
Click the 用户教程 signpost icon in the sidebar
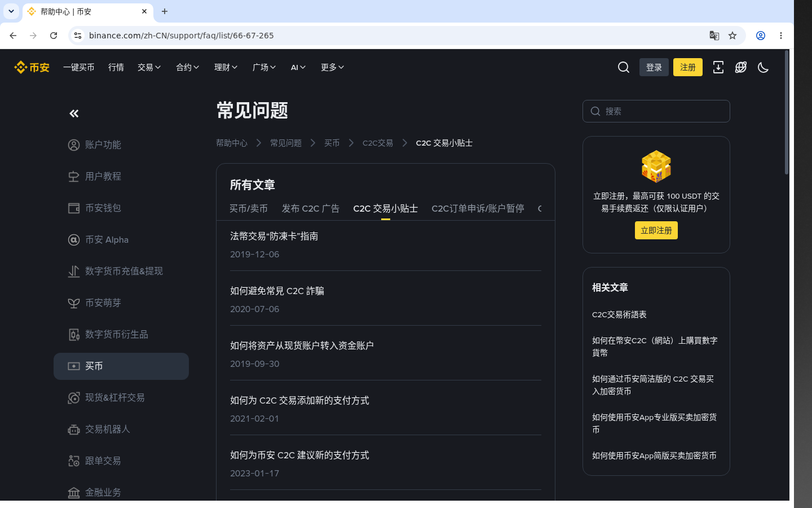pos(74,177)
